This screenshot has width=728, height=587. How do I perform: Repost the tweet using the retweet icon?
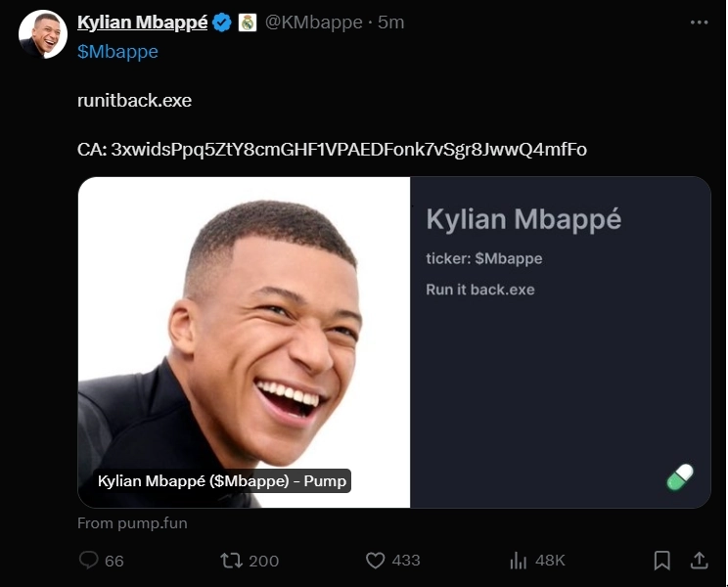(x=231, y=561)
